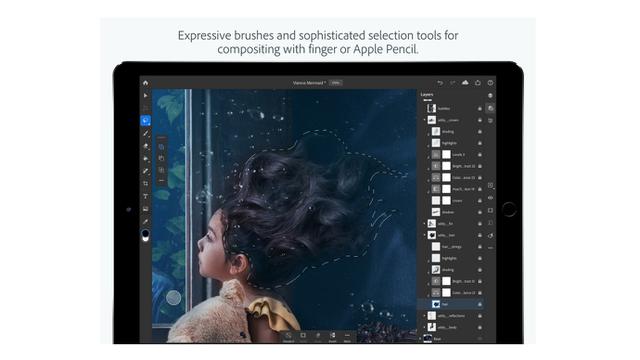This screenshot has height=360, width=640.
Task: Toggle visibility of bubbles layer
Action: (x=480, y=109)
